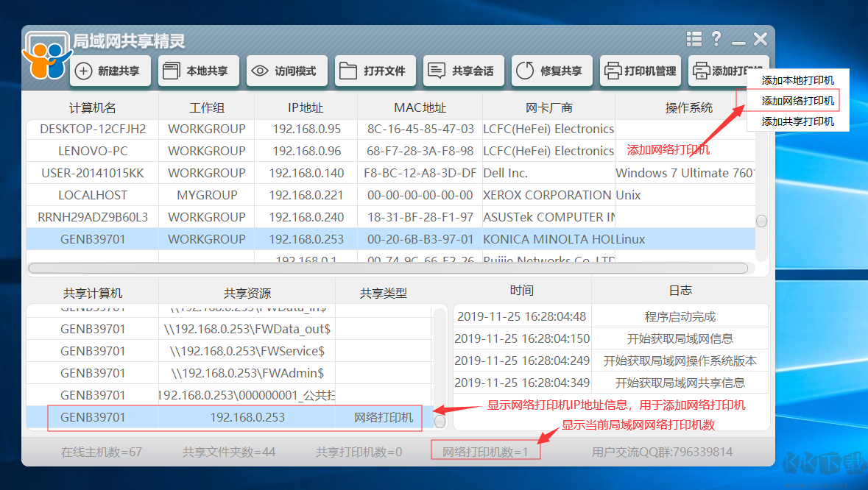Click 共享资源 column header
The width and height of the screenshot is (868, 490).
coord(247,293)
